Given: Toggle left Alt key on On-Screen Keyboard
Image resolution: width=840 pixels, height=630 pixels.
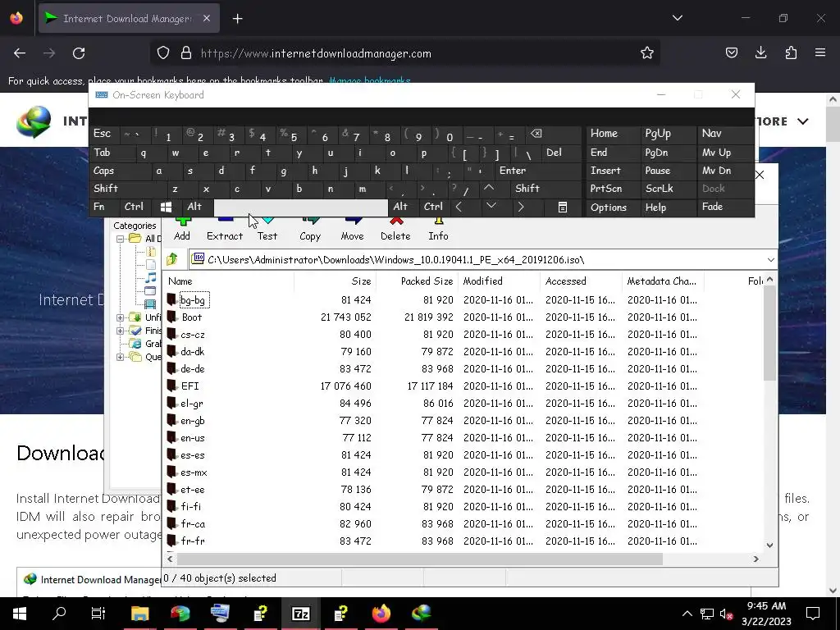Looking at the screenshot, I should [x=198, y=207].
